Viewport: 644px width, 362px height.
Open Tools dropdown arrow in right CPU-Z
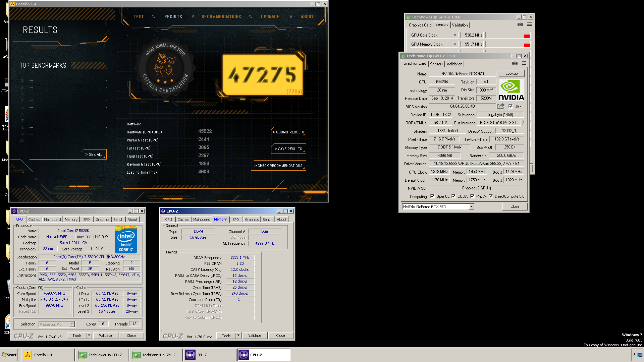(x=238, y=336)
